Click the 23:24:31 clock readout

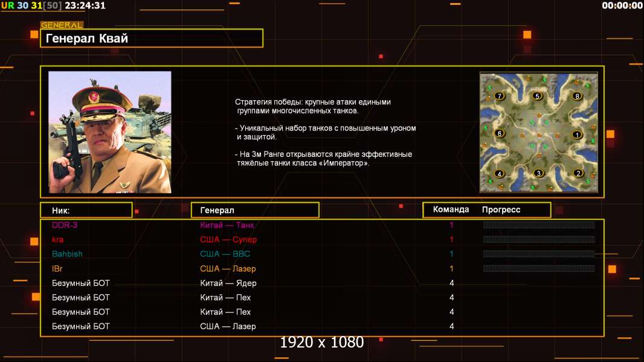(85, 5)
